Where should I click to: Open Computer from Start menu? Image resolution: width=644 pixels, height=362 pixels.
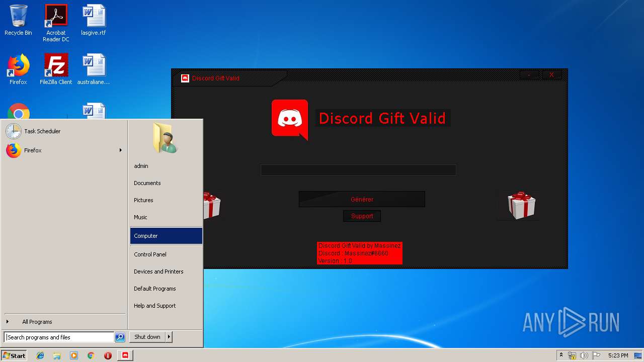pos(166,236)
